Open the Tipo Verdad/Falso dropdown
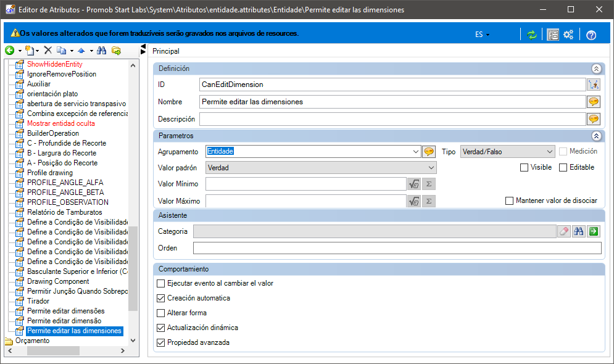This screenshot has width=614, height=364. tap(550, 152)
